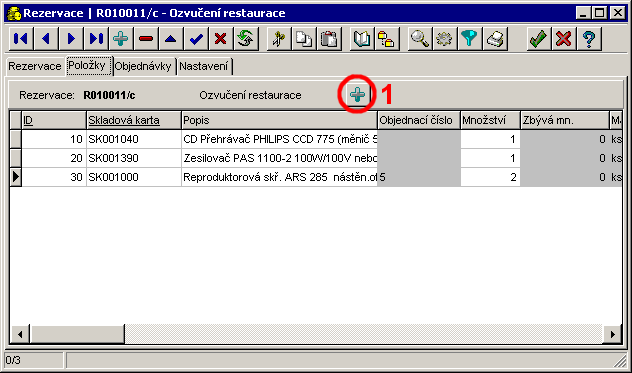Jump to first record with toolbar arrow

21,39
